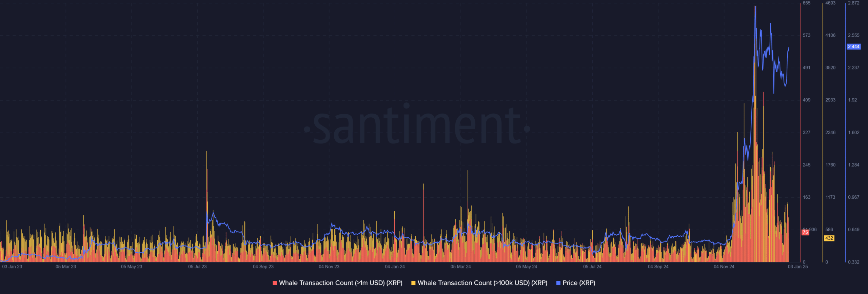The width and height of the screenshot is (868, 294).
Task: Toggle Whale Transaction Count (>100k USD) legend label
Action: point(482,283)
